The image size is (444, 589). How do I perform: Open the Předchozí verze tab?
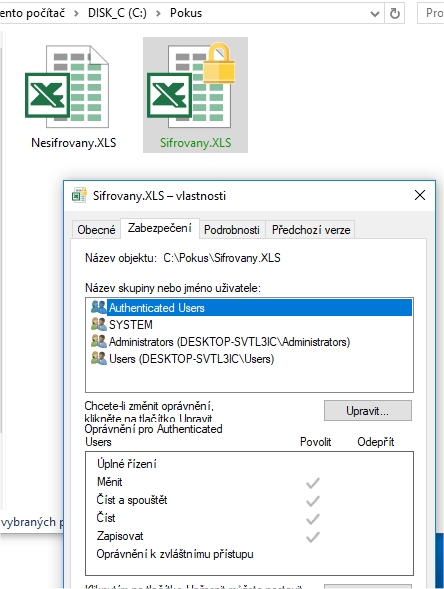tap(311, 230)
